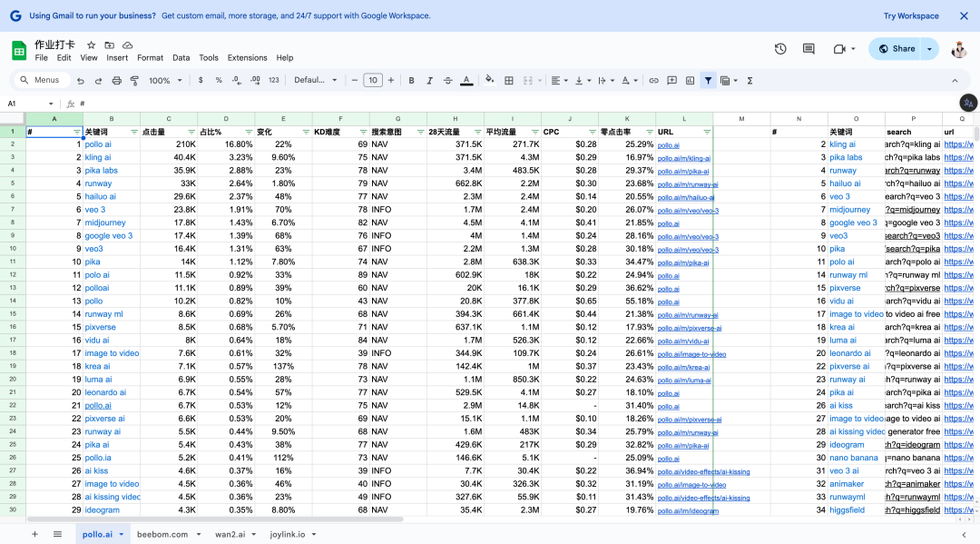Increase decimal places icon
Image resolution: width=980 pixels, height=544 pixels.
pyautogui.click(x=255, y=81)
